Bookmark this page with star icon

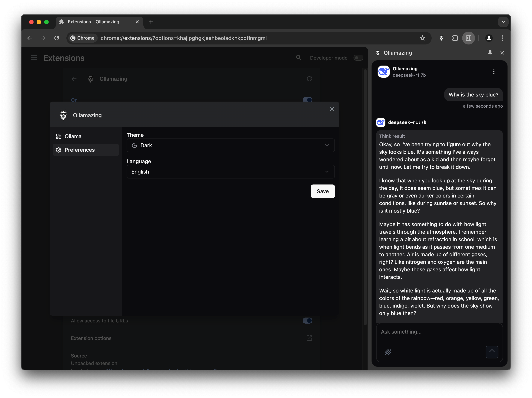point(422,38)
